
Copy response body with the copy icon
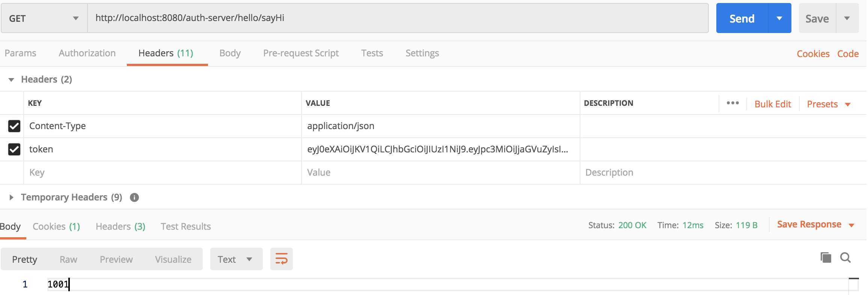coord(826,258)
